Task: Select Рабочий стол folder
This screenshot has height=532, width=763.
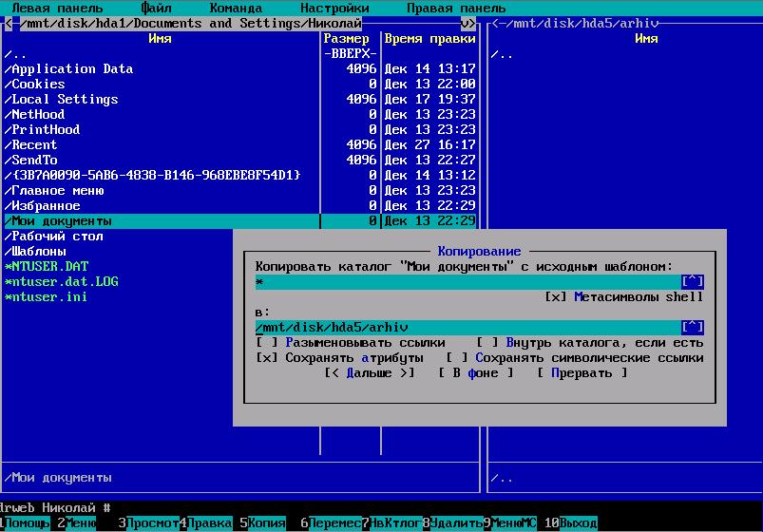Action: 54,236
